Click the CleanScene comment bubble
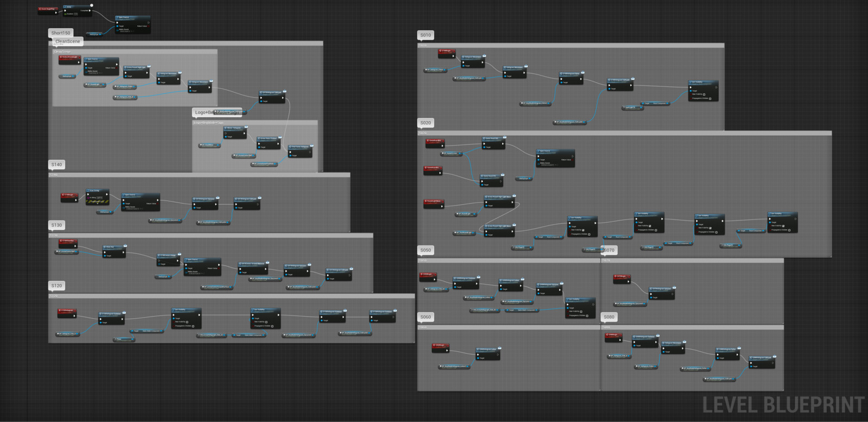 [x=68, y=41]
